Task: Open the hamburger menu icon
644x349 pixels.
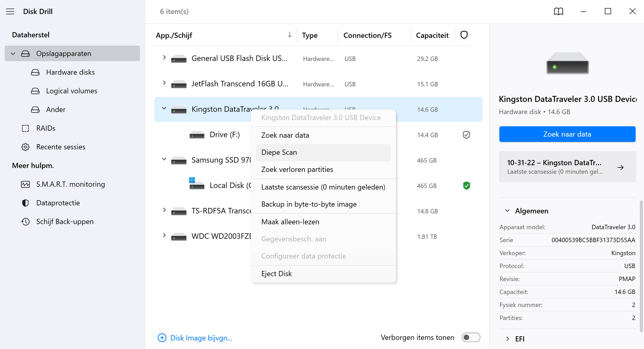Action: [x=10, y=11]
